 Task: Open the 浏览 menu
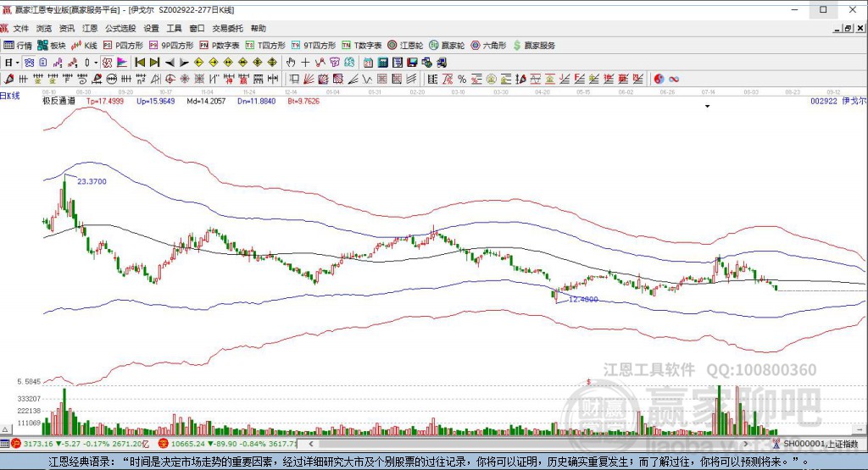[44, 28]
